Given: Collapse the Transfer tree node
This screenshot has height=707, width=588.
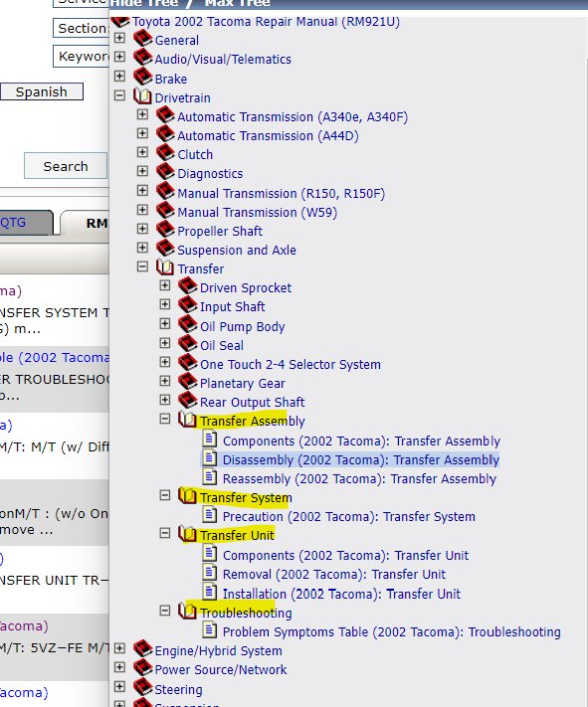Looking at the screenshot, I should (x=142, y=266).
